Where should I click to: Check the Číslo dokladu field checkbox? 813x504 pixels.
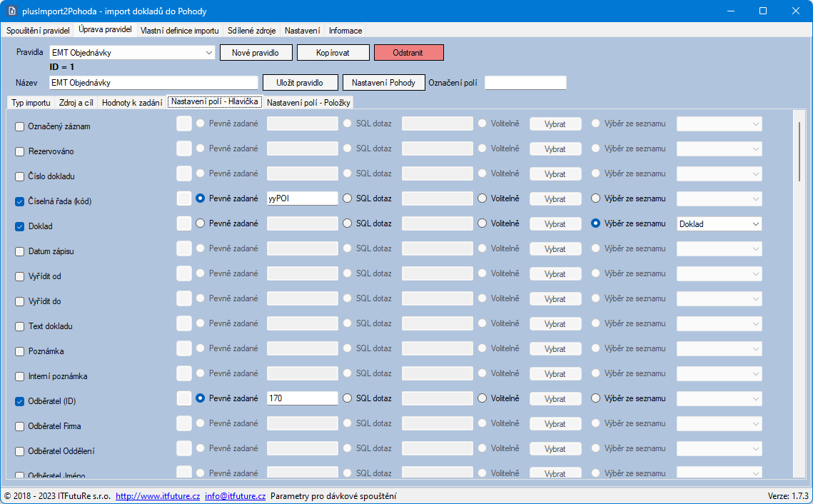[x=20, y=176]
